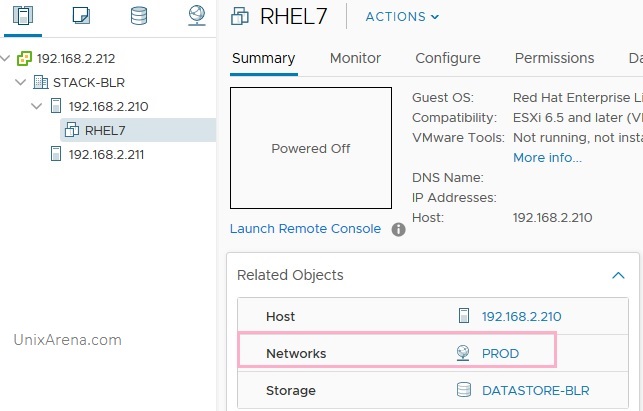Viewport: 643px width, 411px height.
Task: Click the Launch Remote Console link
Action: point(306,228)
